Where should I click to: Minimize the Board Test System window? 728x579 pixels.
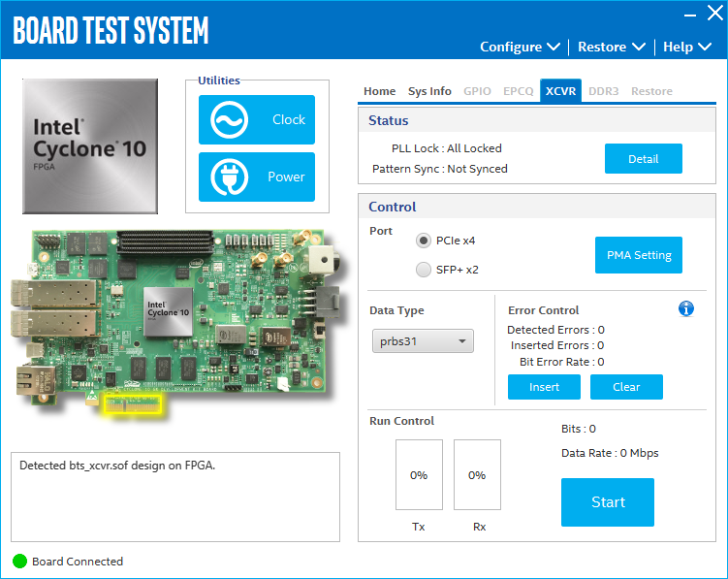(x=688, y=14)
